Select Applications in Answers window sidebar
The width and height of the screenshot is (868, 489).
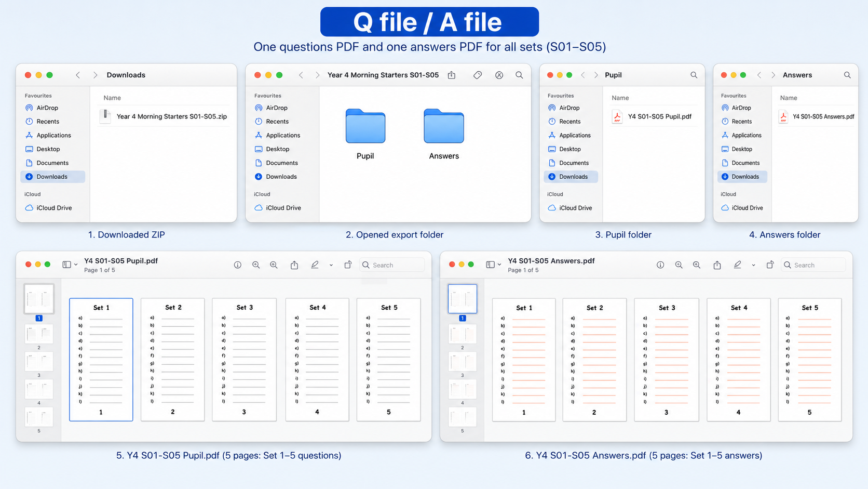click(x=742, y=135)
